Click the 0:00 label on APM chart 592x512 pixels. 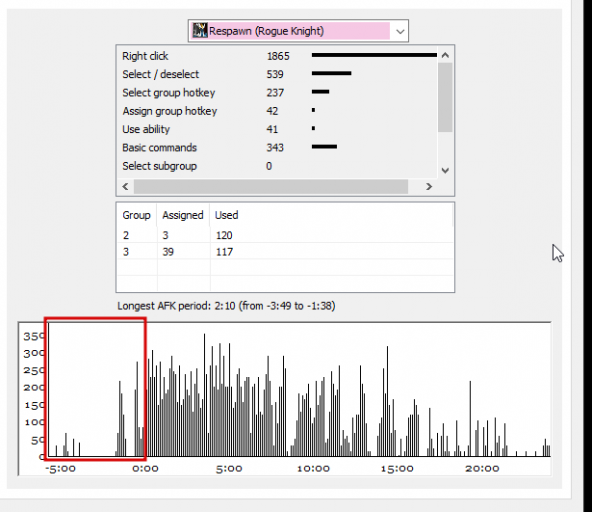(145, 469)
